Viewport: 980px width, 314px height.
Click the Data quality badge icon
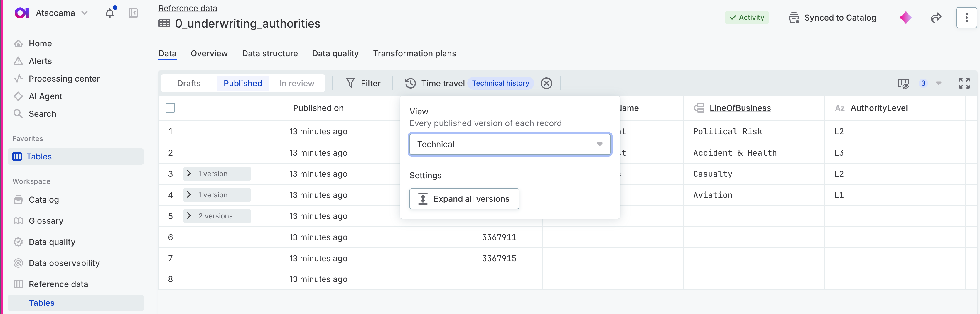tap(18, 242)
